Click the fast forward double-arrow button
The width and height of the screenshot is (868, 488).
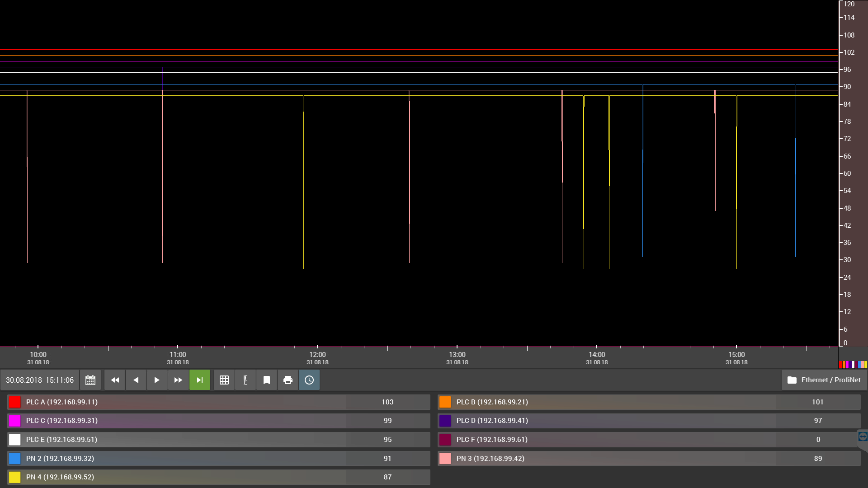coord(178,380)
